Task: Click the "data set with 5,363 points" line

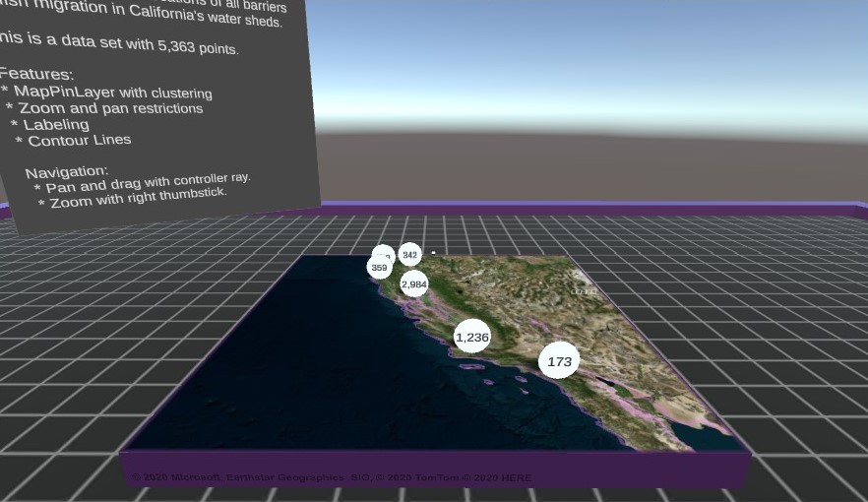Action: tap(119, 43)
